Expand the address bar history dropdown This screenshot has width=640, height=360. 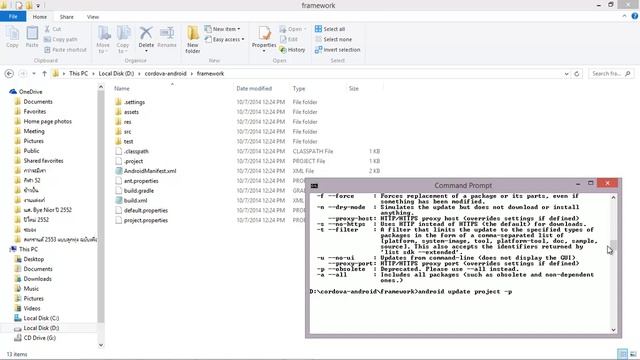pos(567,74)
